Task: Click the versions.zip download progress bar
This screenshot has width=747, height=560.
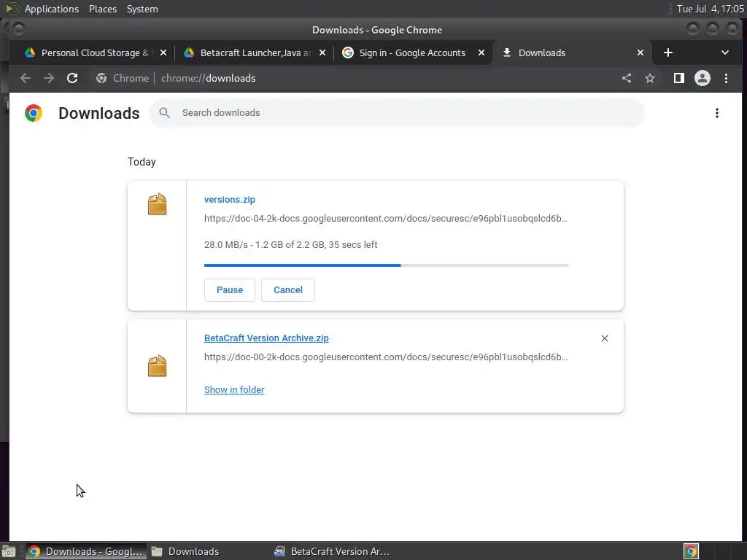Action: click(386, 265)
